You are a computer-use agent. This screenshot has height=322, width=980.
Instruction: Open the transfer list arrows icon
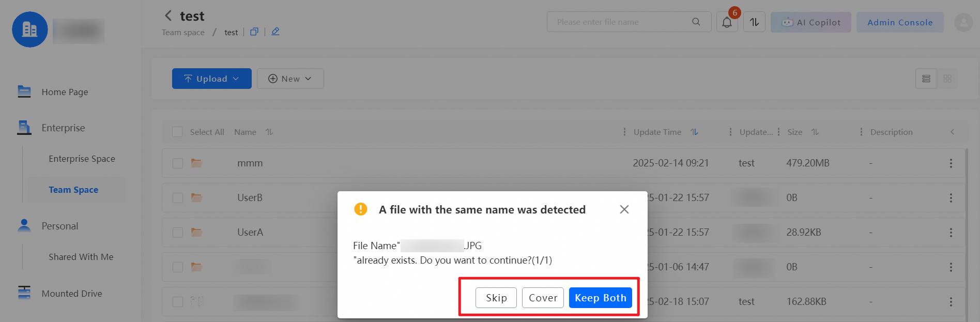(754, 22)
